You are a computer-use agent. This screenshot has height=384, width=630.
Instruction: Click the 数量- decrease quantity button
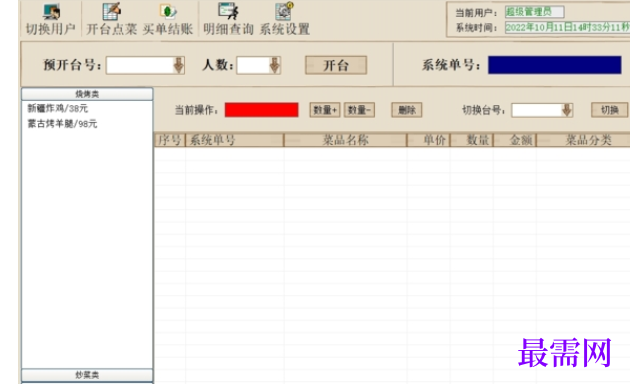pos(359,110)
